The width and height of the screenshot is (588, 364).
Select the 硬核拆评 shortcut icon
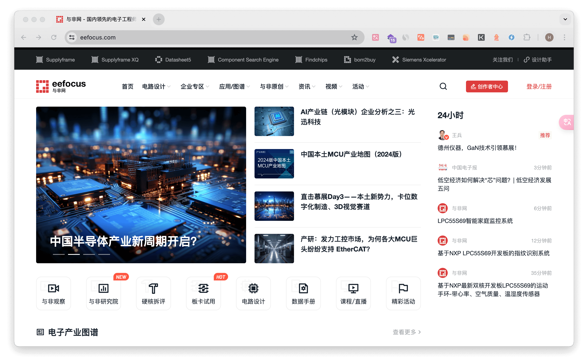point(153,293)
